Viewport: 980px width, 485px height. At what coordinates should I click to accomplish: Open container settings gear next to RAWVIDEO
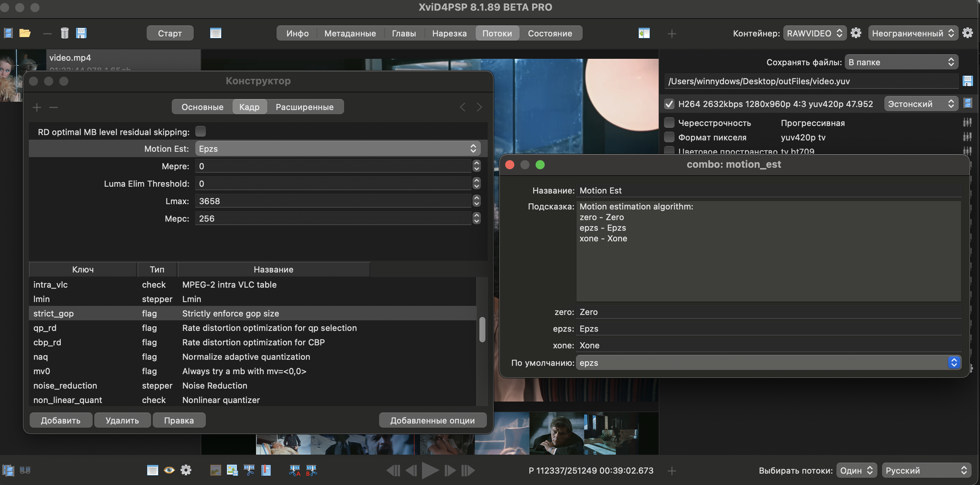coord(856,33)
